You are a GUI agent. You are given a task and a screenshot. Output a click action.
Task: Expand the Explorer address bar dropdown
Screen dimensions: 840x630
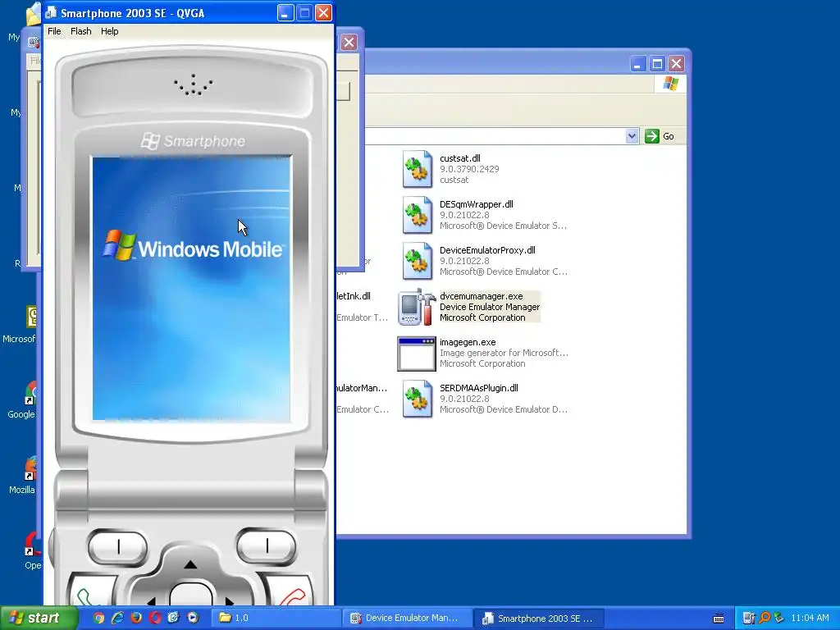click(x=632, y=136)
